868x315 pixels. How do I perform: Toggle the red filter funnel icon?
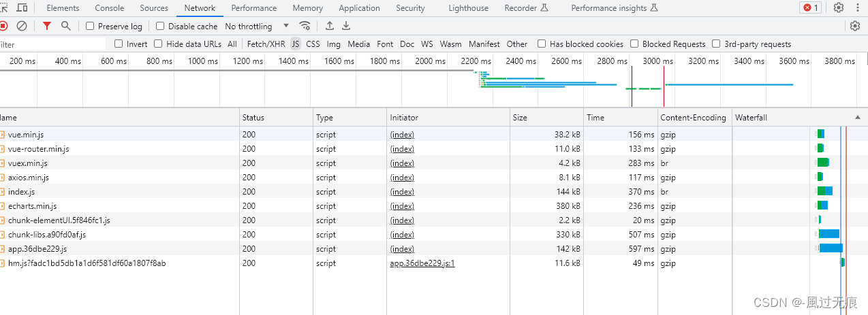[x=46, y=26]
